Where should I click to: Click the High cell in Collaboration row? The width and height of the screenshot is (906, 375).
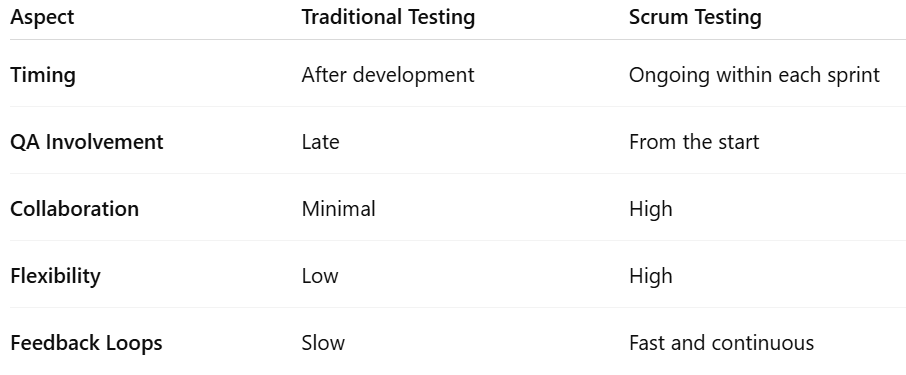pyautogui.click(x=651, y=209)
